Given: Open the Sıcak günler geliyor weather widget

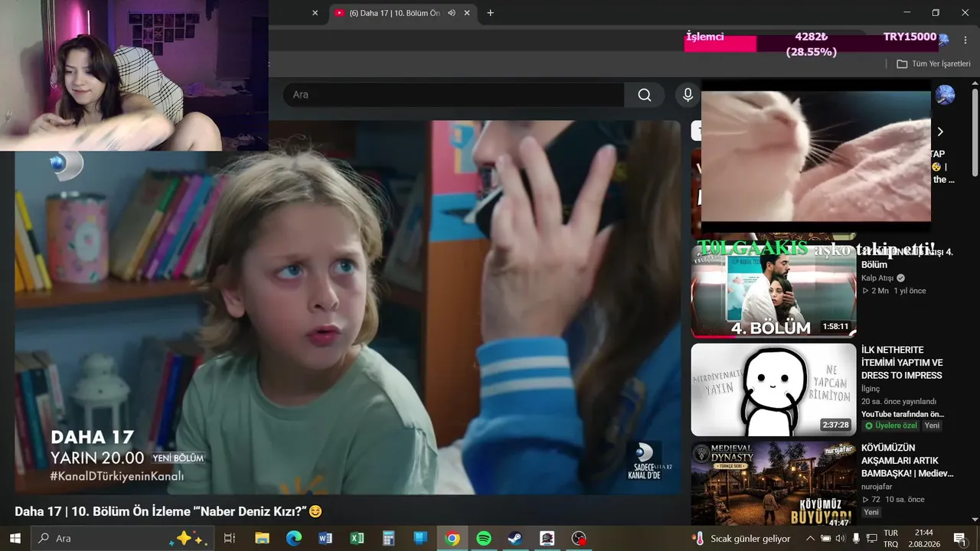Looking at the screenshot, I should [740, 538].
